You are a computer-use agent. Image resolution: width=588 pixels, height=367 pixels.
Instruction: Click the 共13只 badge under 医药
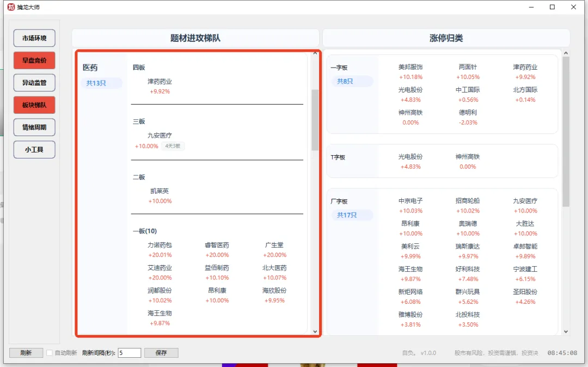101,83
